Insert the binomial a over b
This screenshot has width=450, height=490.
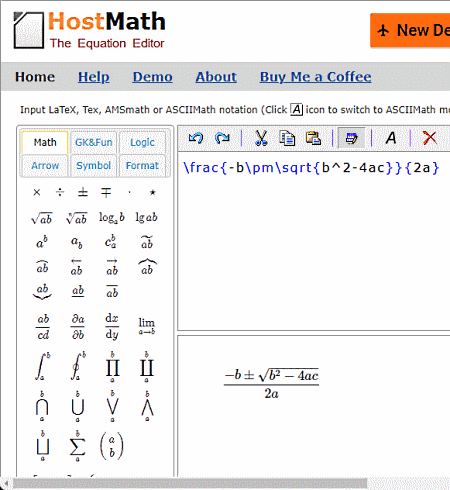click(112, 446)
